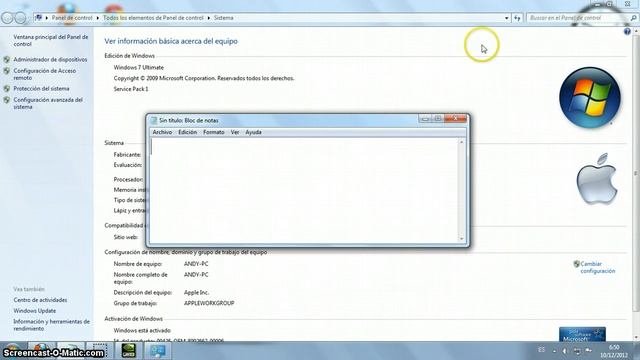Click the Notepad icon in Bloc de notas title bar
Image resolution: width=640 pixels, height=360 pixels.
pyautogui.click(x=154, y=120)
